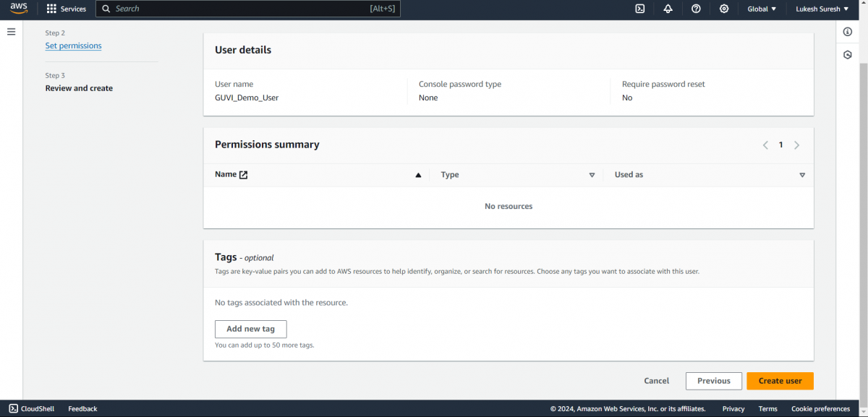The width and height of the screenshot is (868, 417).
Task: Click the Search input field
Action: click(246, 9)
